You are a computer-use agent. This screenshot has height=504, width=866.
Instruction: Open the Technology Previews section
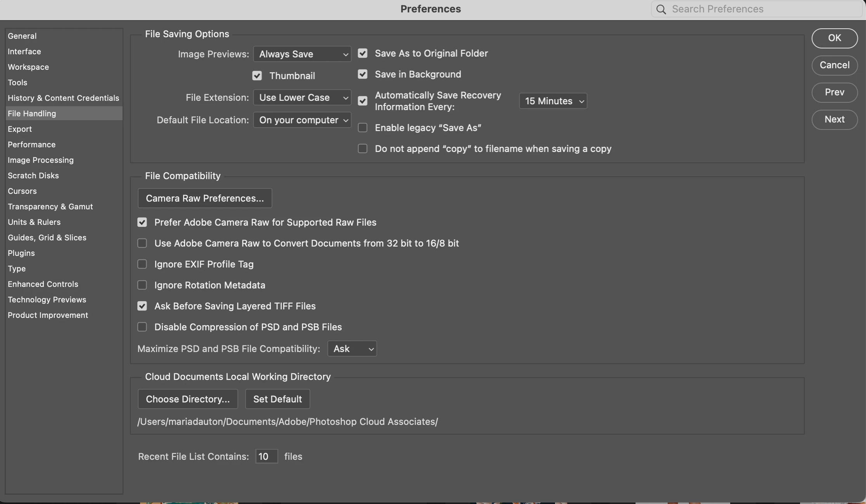[x=47, y=300]
